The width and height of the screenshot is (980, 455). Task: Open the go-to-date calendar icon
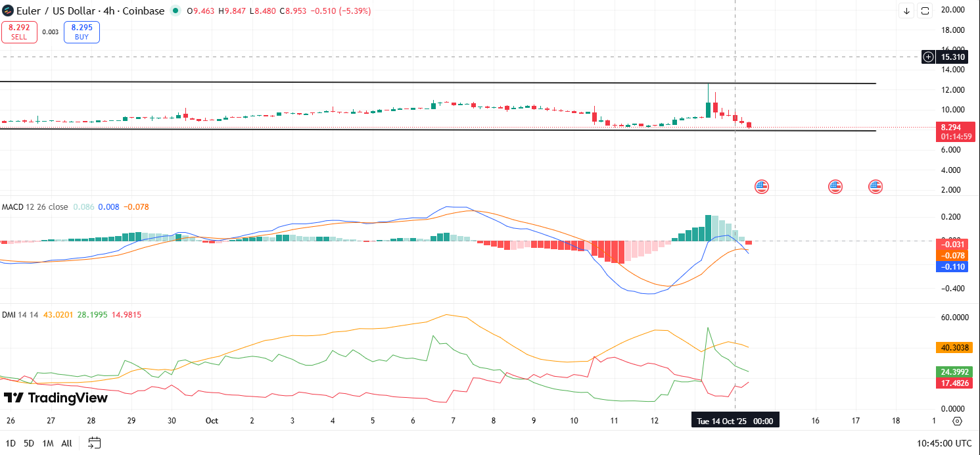(94, 443)
